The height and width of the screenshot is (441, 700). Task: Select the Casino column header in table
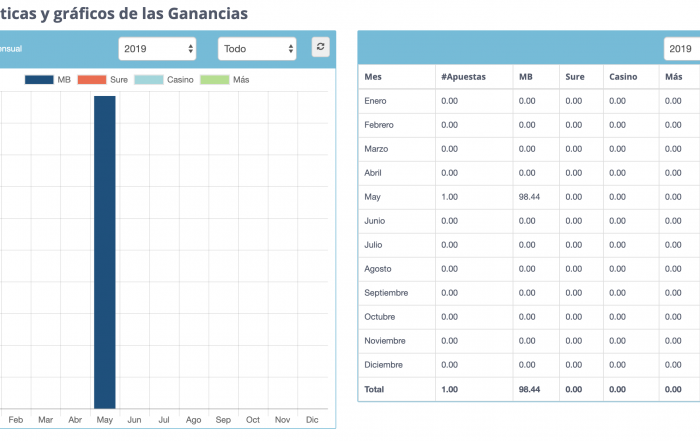pyautogui.click(x=623, y=76)
